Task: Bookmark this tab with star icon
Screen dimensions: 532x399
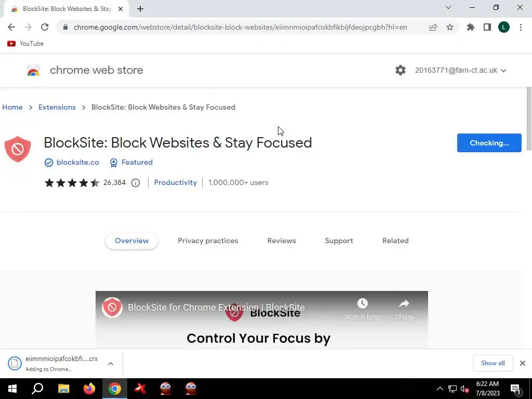Action: pos(450,27)
